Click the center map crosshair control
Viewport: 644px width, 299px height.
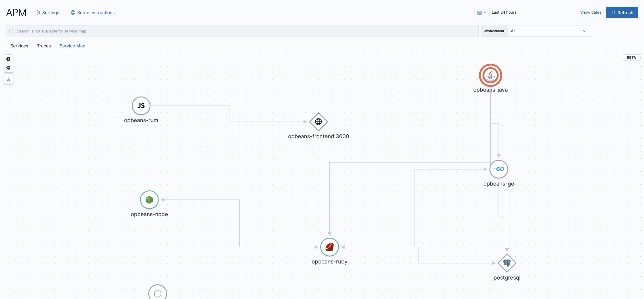[x=9, y=79]
